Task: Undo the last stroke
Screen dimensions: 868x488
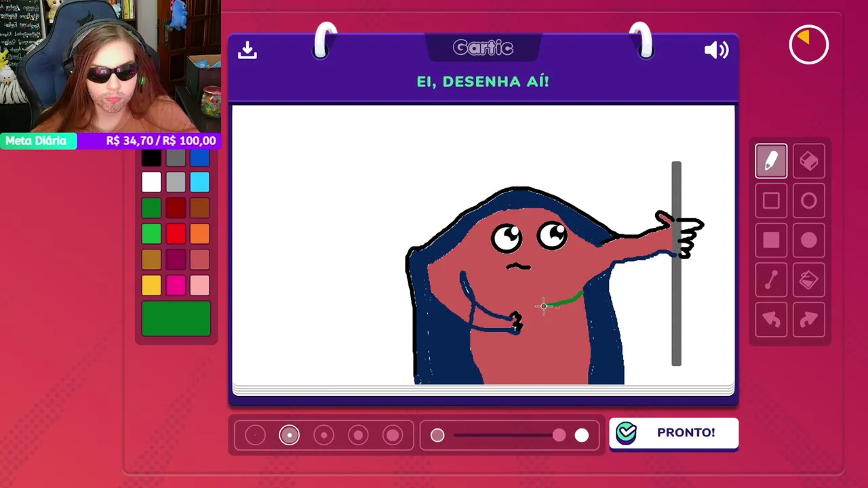Action: [771, 319]
